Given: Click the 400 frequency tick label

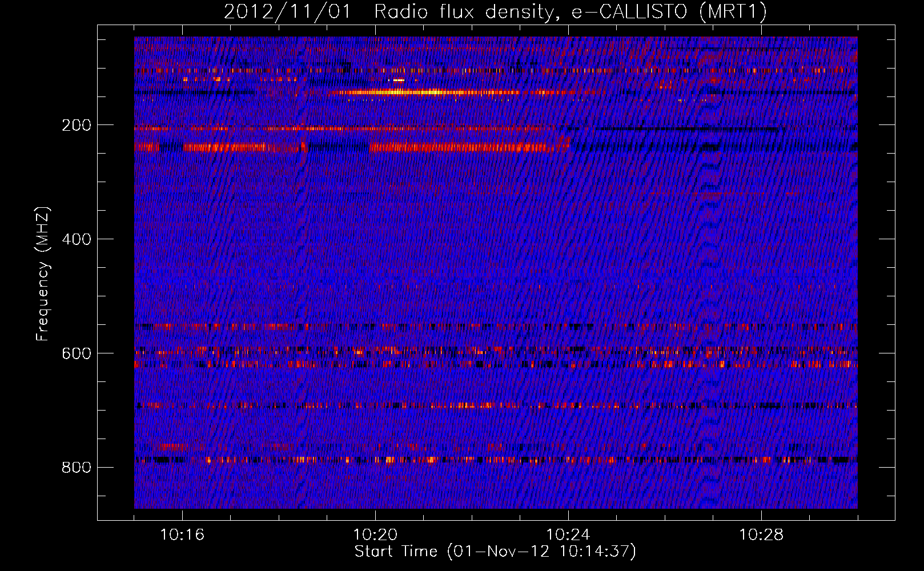Looking at the screenshot, I should [77, 239].
